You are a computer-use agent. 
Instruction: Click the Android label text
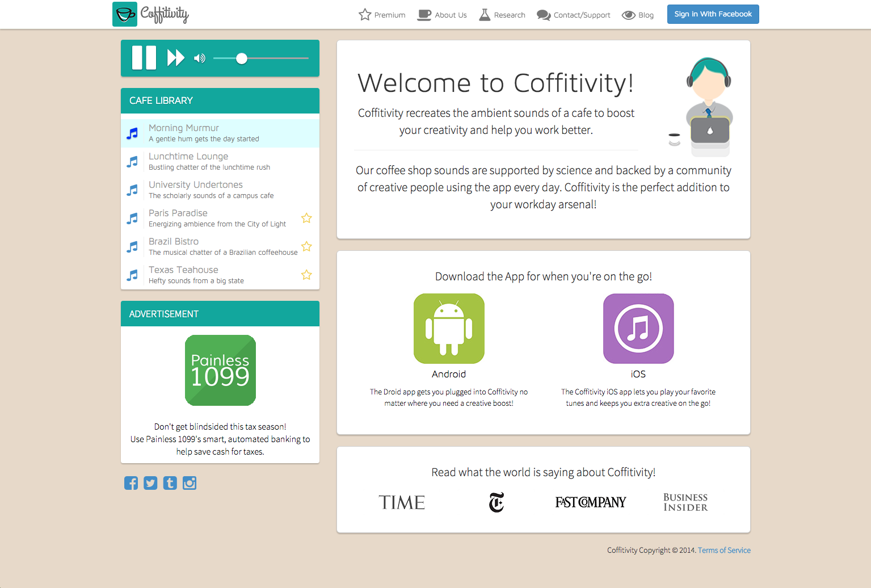[449, 374]
